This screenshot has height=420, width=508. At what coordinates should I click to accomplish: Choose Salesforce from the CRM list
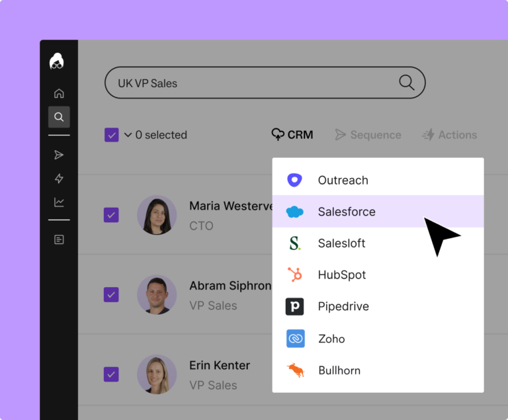tap(346, 212)
